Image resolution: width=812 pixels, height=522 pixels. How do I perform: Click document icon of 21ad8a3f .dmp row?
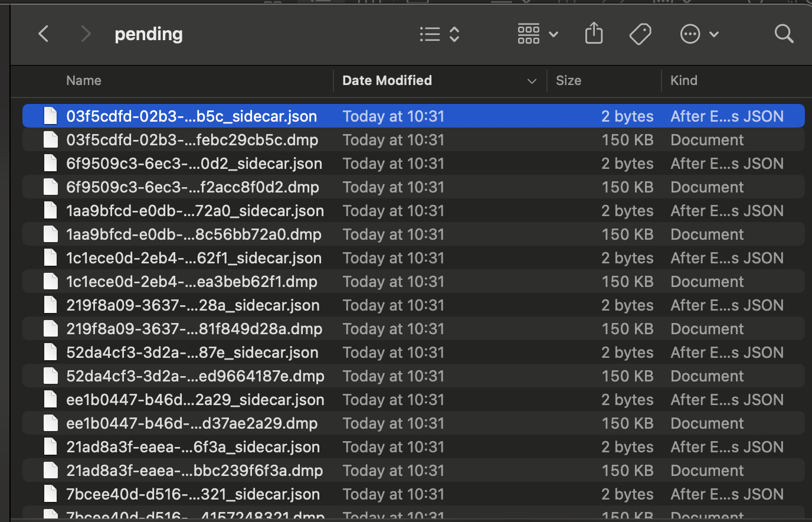click(x=51, y=470)
